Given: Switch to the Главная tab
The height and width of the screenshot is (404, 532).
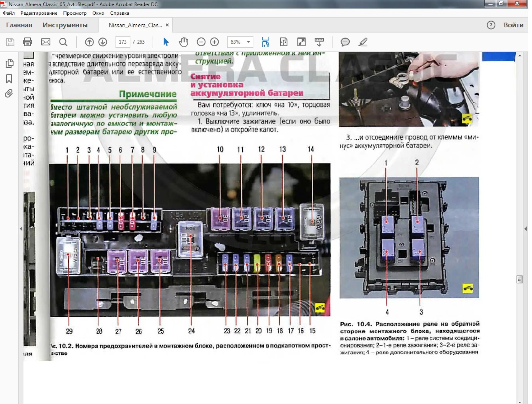Looking at the screenshot, I should point(19,25).
